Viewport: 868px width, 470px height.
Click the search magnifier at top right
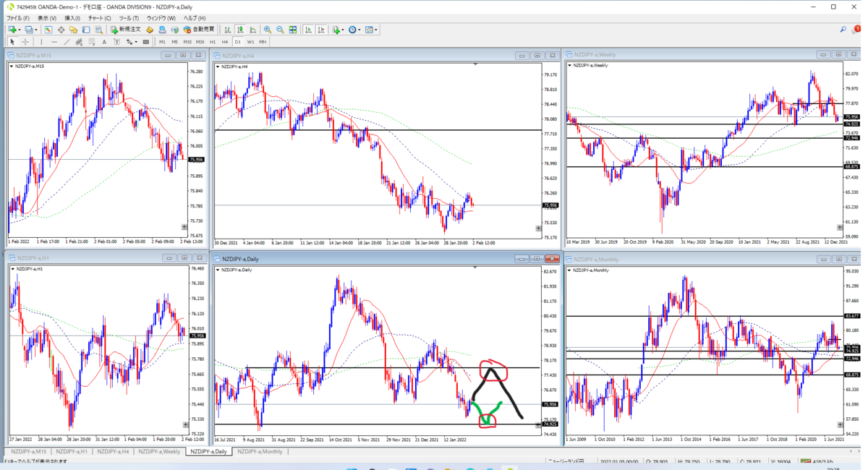(x=843, y=30)
